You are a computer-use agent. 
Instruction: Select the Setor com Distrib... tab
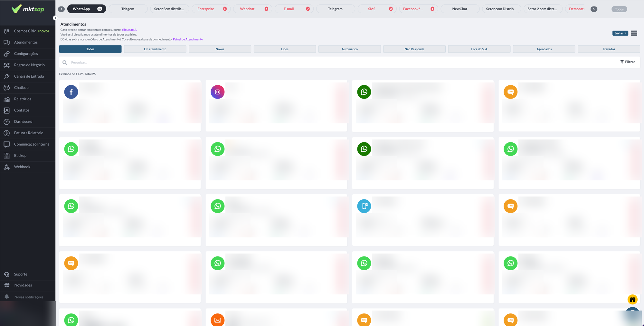pos(501,9)
